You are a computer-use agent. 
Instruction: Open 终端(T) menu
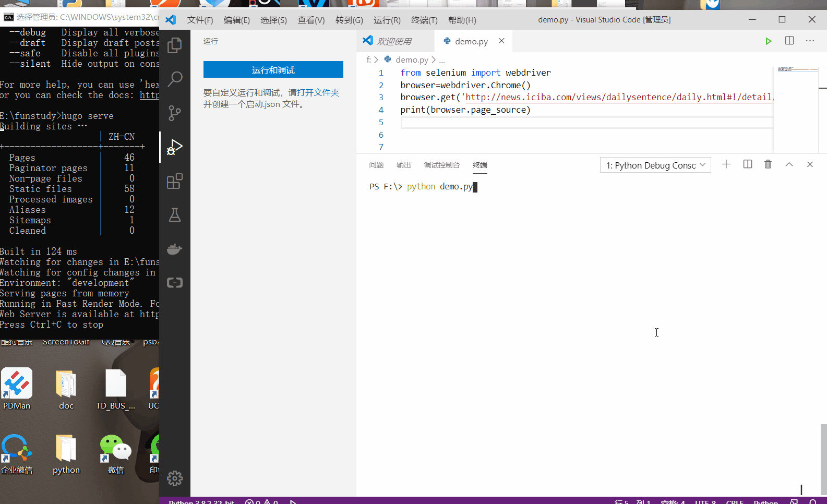click(424, 20)
